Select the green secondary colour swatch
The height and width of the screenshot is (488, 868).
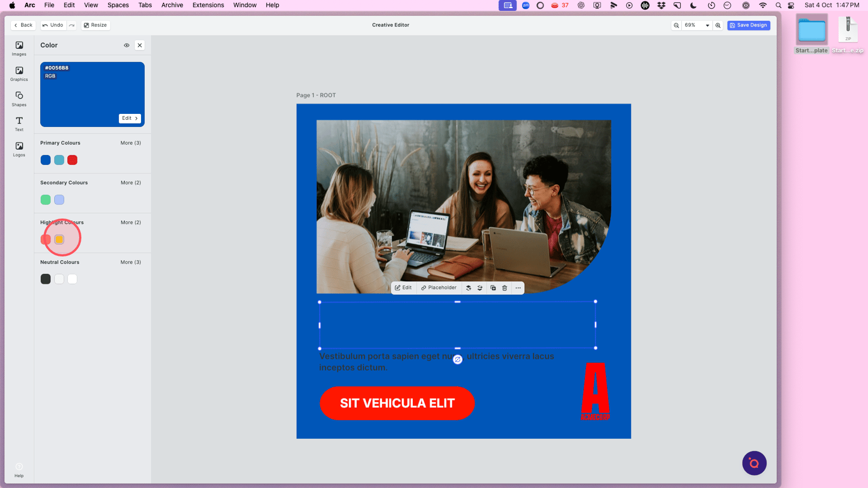coord(46,200)
